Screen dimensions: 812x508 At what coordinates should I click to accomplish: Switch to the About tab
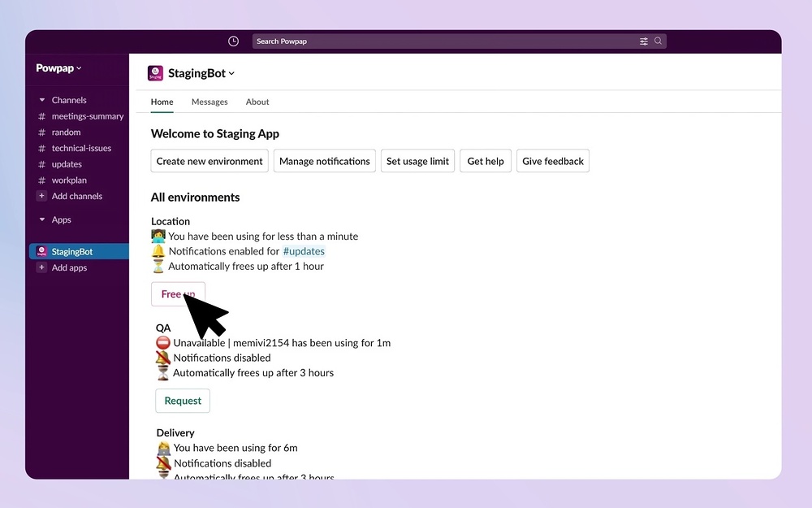click(x=257, y=102)
